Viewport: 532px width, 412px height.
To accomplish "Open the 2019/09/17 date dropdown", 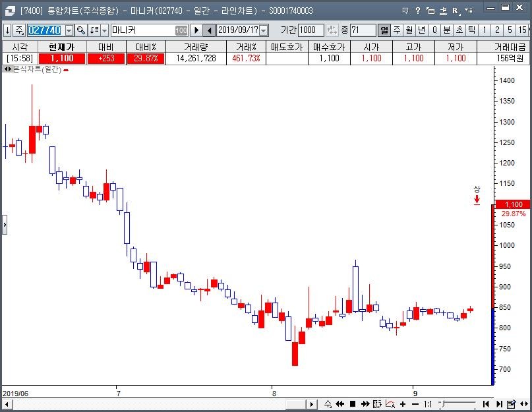I will [x=264, y=30].
